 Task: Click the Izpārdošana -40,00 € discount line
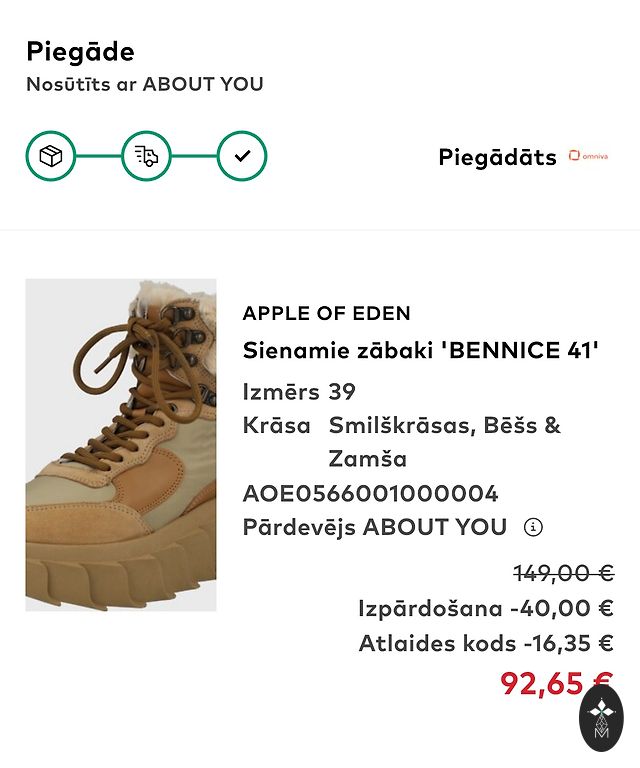coord(485,608)
